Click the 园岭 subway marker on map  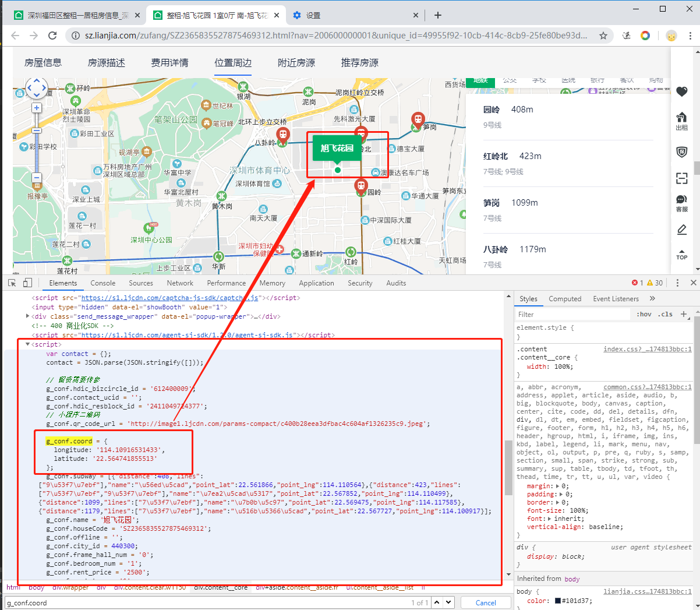coord(361,186)
